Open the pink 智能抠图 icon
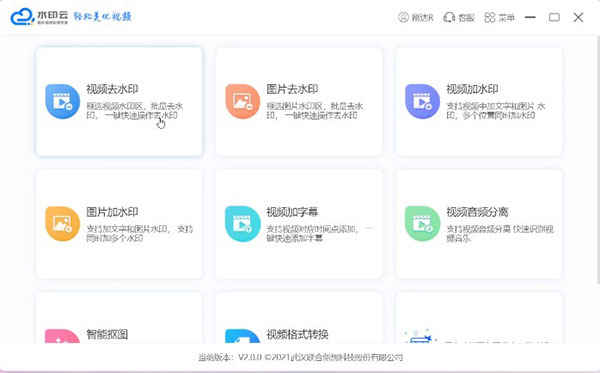The height and width of the screenshot is (373, 600). (x=62, y=336)
